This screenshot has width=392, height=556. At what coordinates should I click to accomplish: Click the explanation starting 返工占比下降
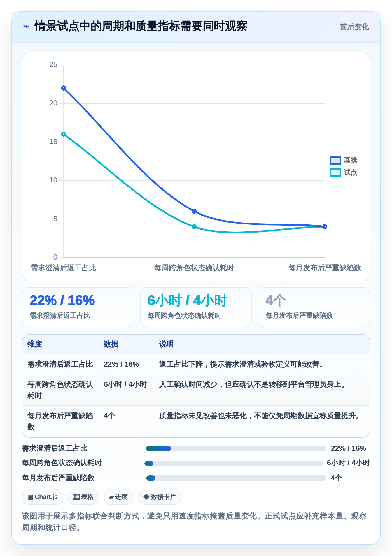click(242, 364)
